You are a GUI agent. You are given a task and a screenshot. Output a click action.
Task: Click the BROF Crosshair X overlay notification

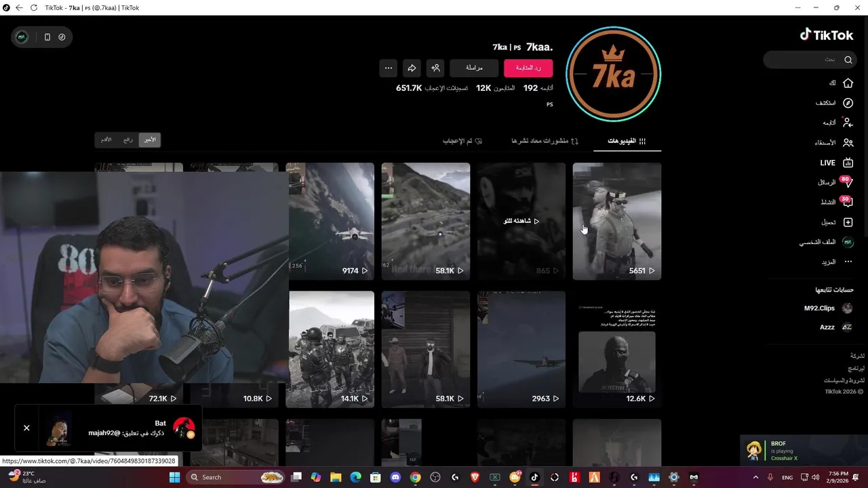coord(804,451)
